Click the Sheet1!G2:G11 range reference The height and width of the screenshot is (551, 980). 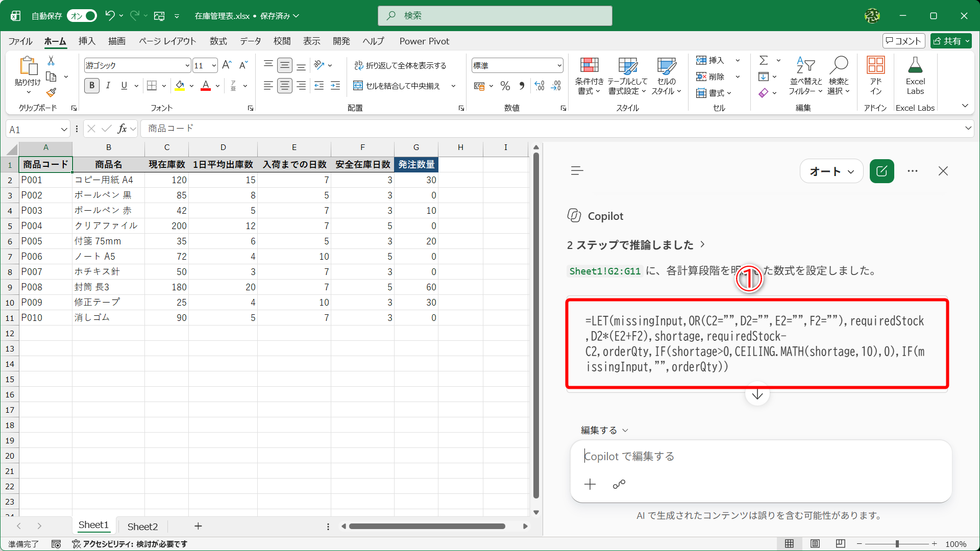(x=605, y=271)
